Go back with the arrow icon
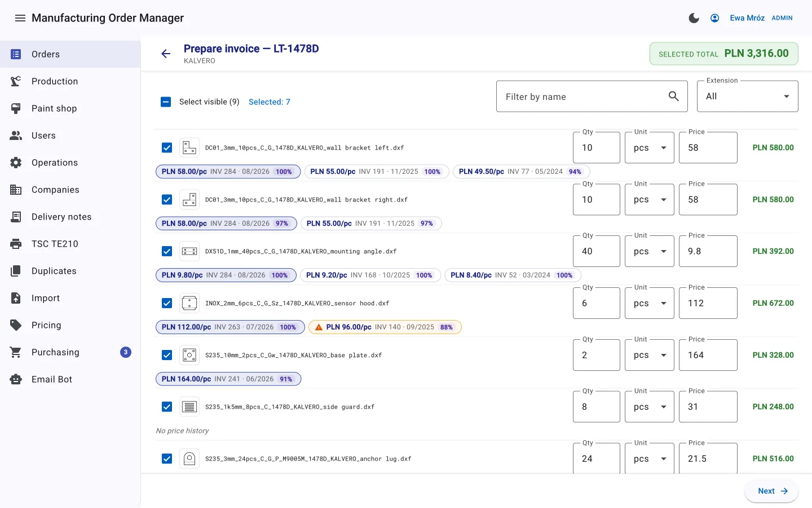The width and height of the screenshot is (812, 508). [x=166, y=54]
